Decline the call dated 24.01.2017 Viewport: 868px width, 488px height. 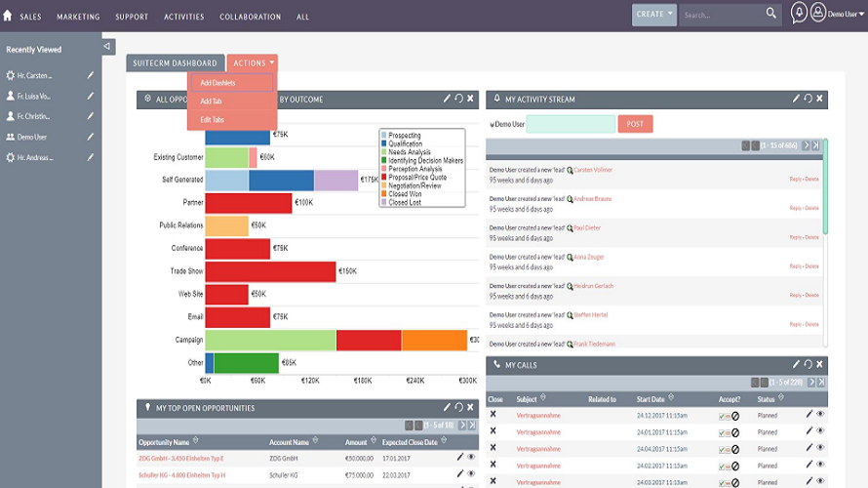point(735,431)
